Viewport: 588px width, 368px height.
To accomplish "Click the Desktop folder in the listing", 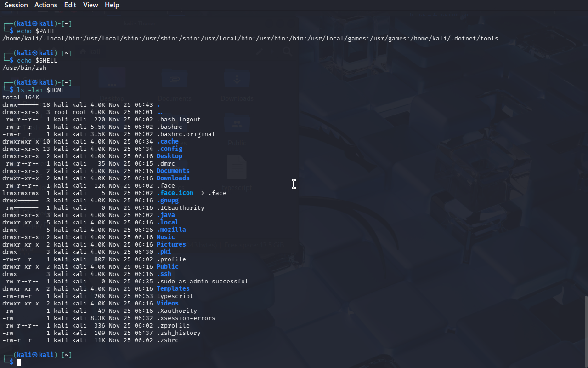I will pyautogui.click(x=169, y=156).
